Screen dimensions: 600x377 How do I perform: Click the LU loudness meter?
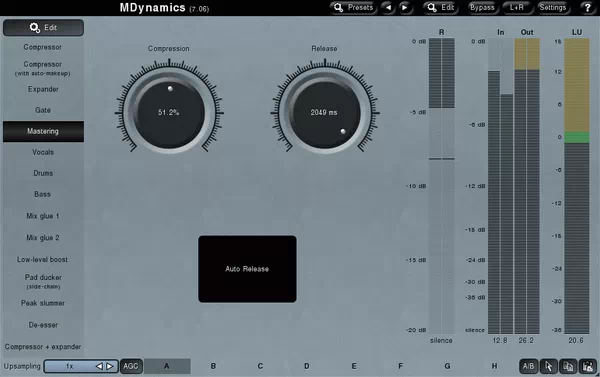577,186
